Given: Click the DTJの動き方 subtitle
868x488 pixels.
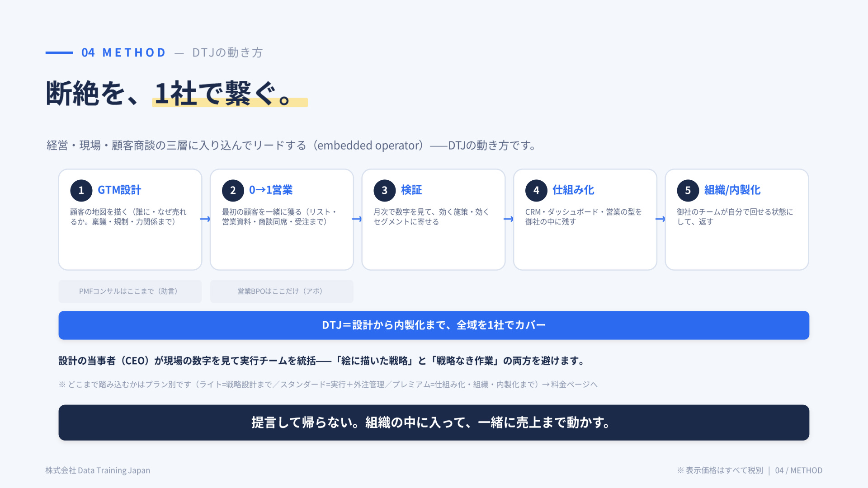Looking at the screenshot, I should (x=227, y=53).
